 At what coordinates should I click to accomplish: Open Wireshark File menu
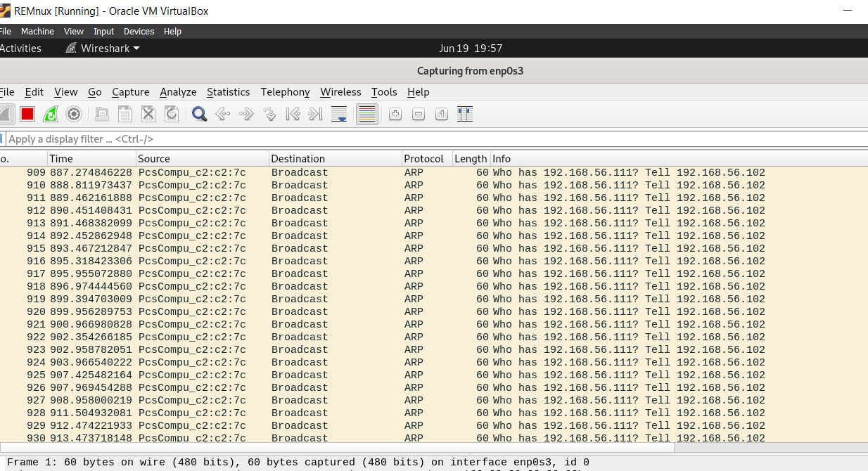[7, 92]
